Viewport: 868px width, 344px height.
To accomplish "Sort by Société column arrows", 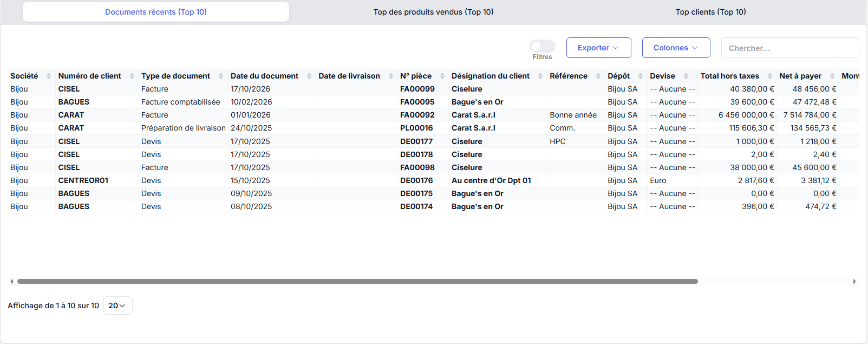I will (49, 76).
